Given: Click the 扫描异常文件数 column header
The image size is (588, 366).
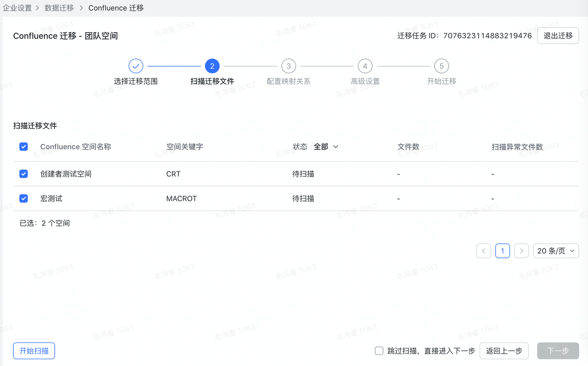Looking at the screenshot, I should (x=517, y=147).
